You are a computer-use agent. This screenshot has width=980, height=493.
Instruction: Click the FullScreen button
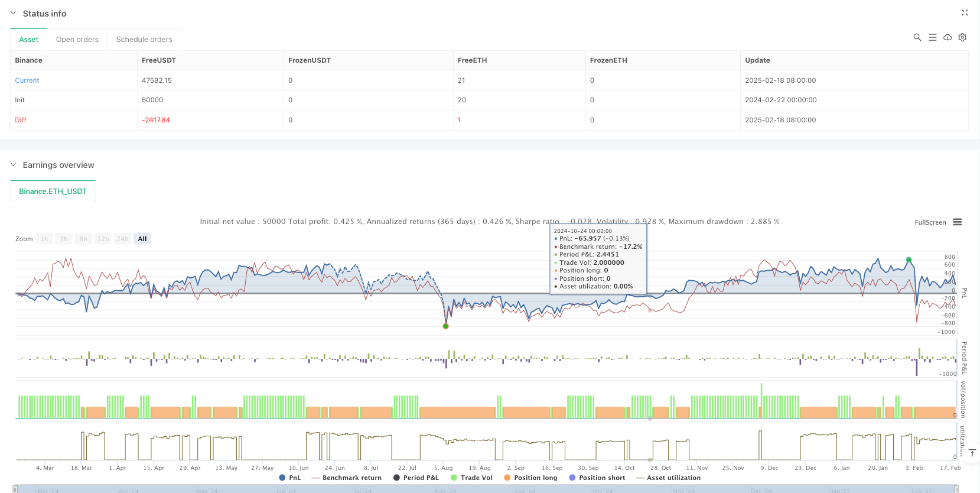(930, 222)
